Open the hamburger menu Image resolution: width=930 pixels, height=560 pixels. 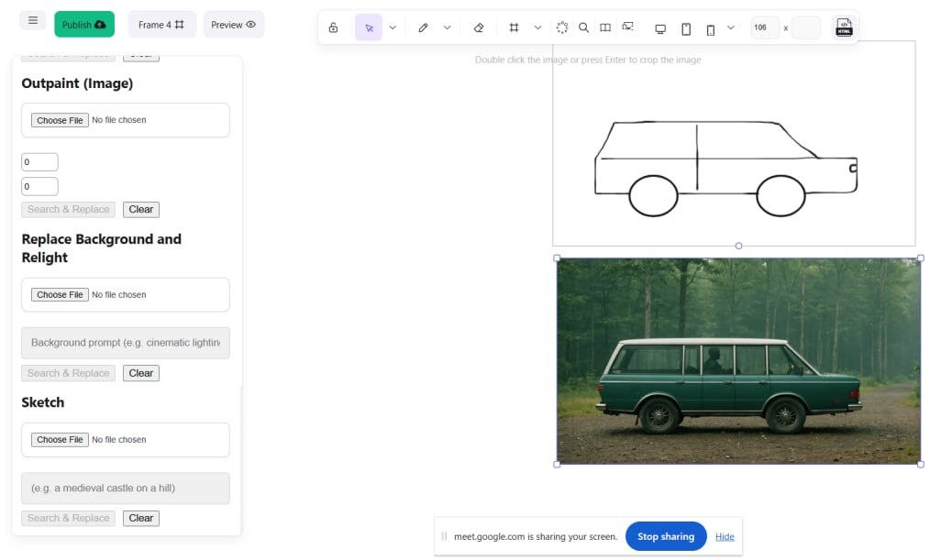(x=33, y=20)
